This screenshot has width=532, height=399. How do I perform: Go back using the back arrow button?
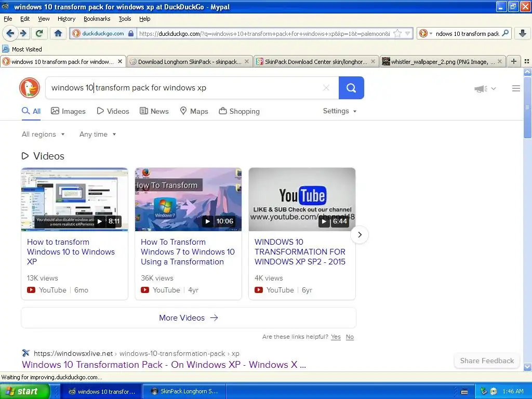tap(10, 33)
